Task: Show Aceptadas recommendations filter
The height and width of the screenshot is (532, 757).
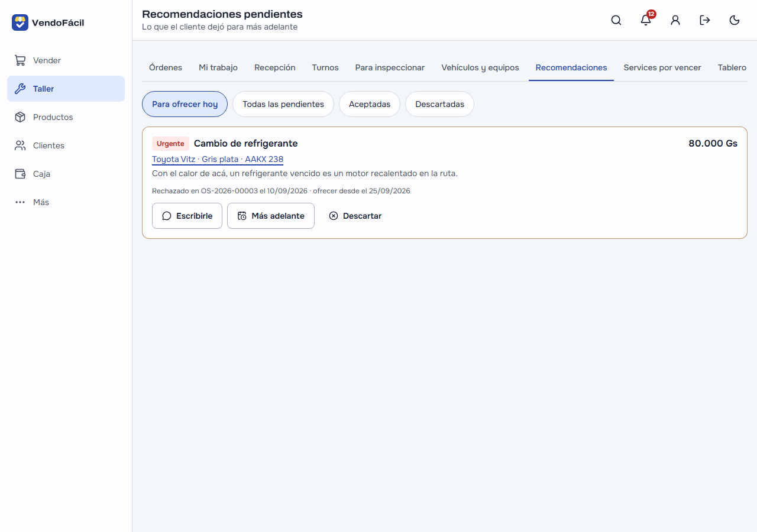Action: (x=370, y=104)
